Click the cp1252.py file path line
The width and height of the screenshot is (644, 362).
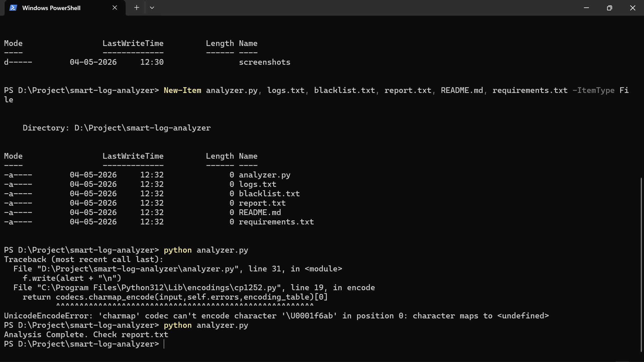194,288
